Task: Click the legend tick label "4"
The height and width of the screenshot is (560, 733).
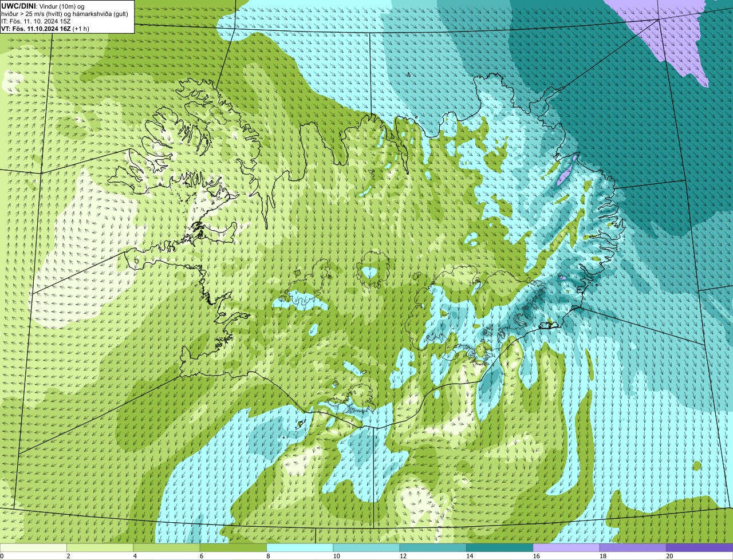Action: 135,556
